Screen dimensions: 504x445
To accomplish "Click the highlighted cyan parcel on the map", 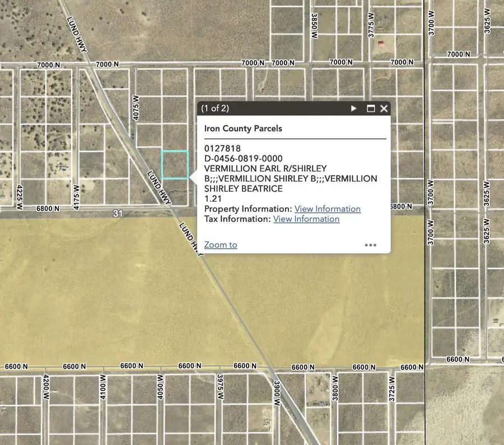I will [175, 164].
